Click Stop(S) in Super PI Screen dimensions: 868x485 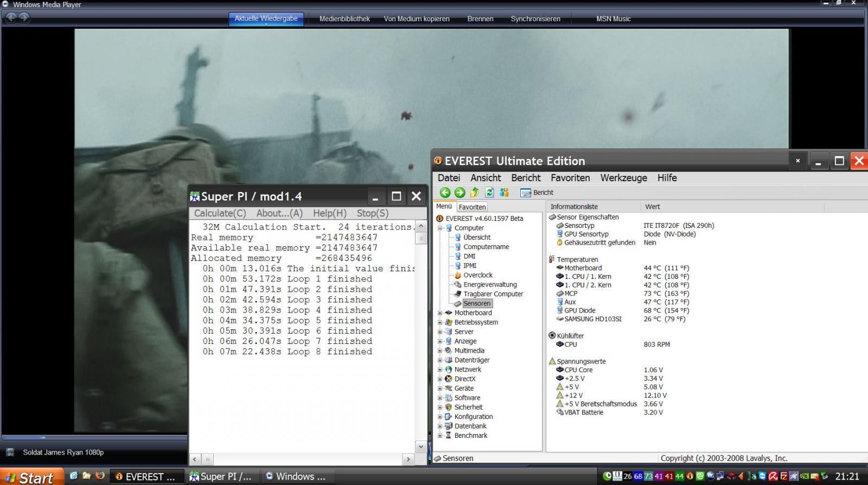tap(372, 213)
